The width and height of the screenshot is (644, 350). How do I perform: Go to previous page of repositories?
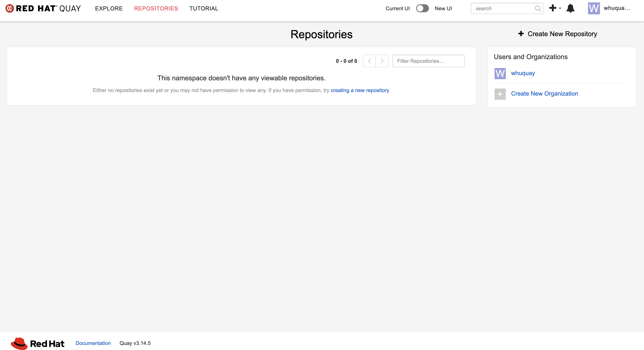(x=369, y=61)
